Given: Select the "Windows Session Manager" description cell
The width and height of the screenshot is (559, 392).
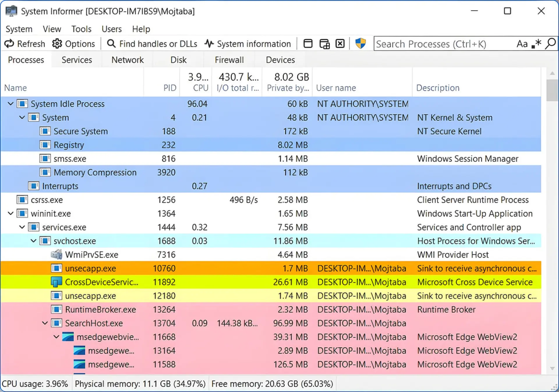Looking at the screenshot, I should pyautogui.click(x=468, y=159).
